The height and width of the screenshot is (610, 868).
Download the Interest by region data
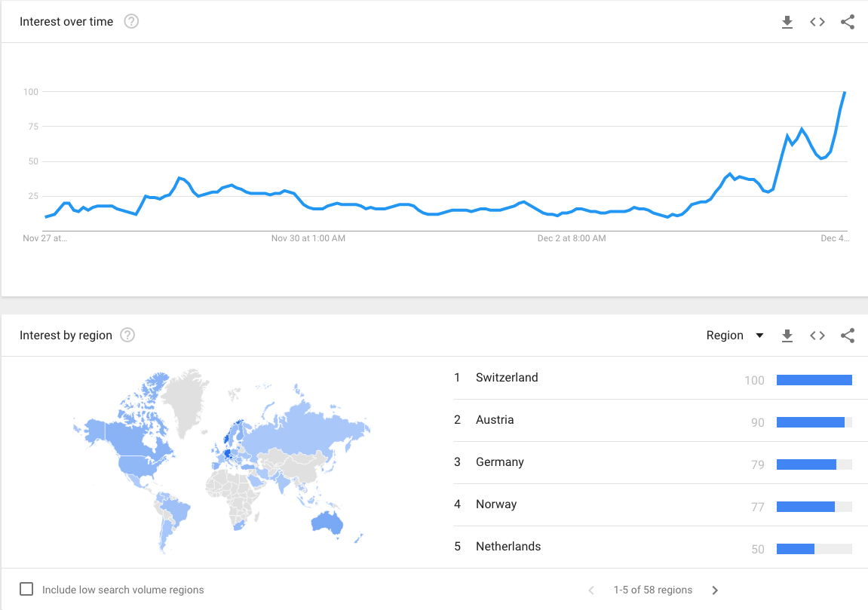(787, 335)
